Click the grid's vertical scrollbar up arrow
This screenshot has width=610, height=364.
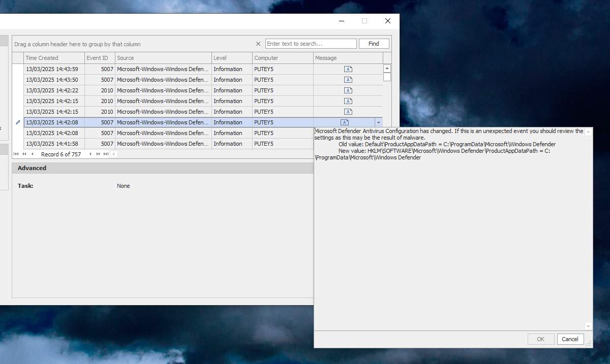pos(387,69)
